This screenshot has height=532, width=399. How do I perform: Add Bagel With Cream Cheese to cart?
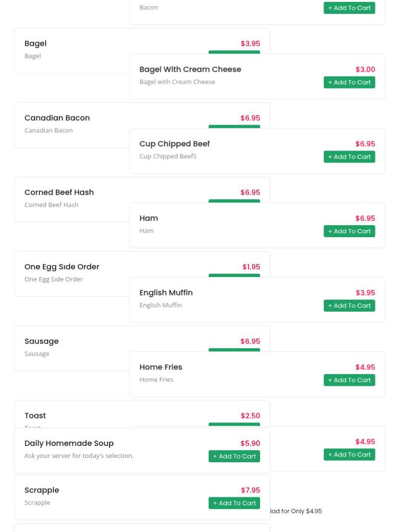[349, 82]
